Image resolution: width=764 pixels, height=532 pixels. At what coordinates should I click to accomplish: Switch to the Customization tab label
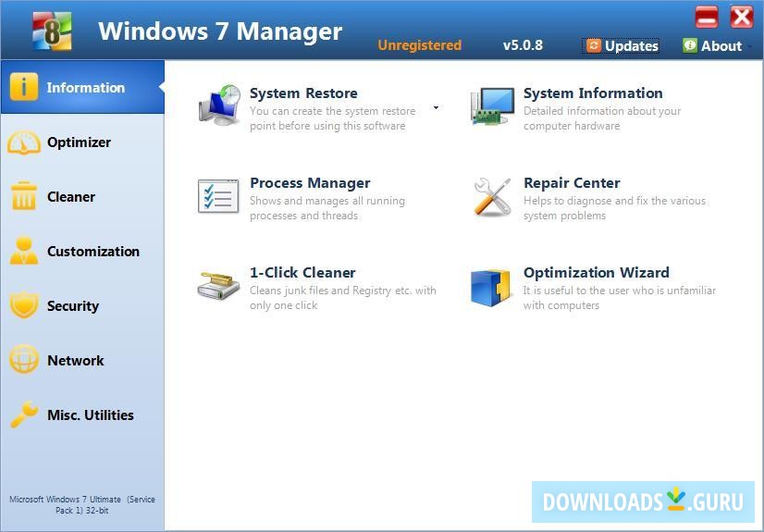click(x=93, y=252)
